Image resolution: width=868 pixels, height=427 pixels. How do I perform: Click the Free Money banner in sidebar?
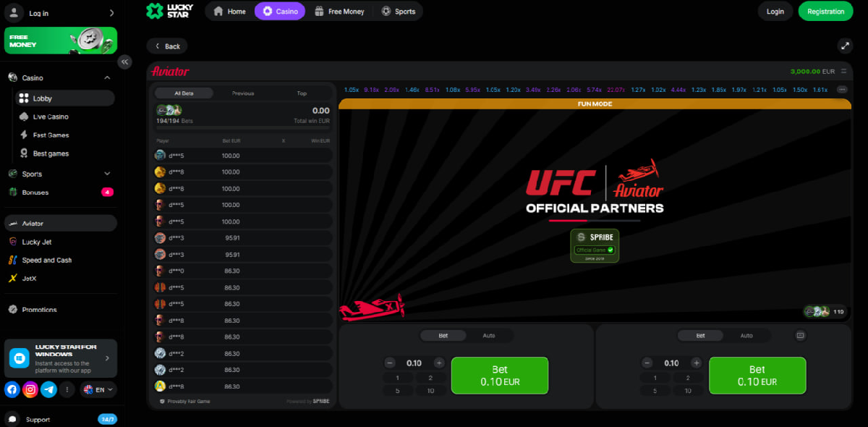click(x=61, y=41)
